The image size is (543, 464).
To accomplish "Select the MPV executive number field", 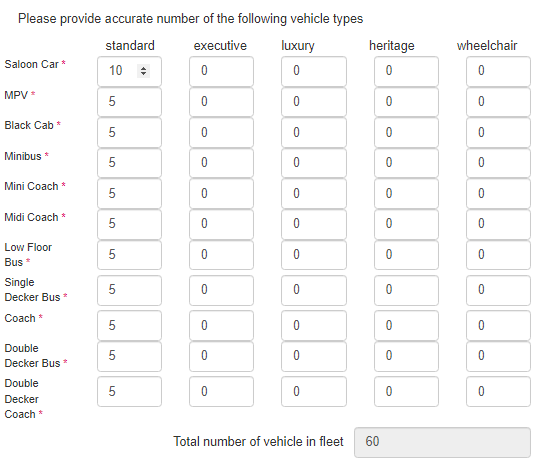I will (x=221, y=102).
